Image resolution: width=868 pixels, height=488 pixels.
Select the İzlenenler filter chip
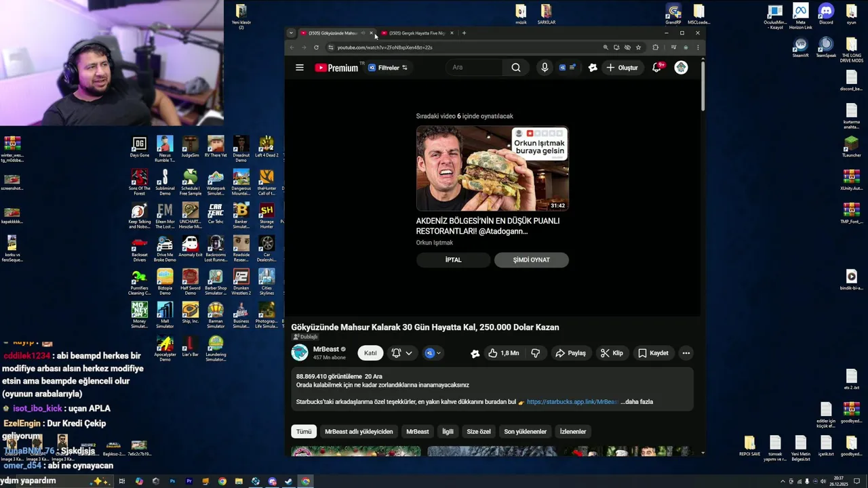pos(573,432)
